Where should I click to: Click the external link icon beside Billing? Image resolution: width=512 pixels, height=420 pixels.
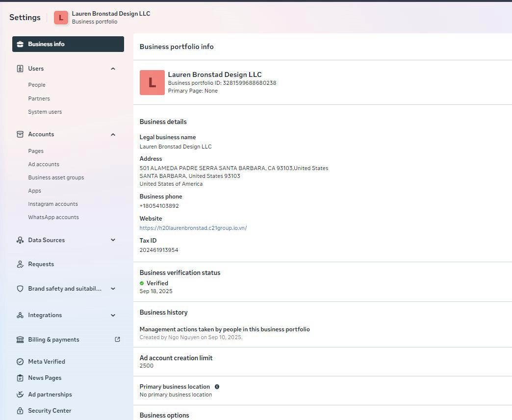click(x=118, y=340)
